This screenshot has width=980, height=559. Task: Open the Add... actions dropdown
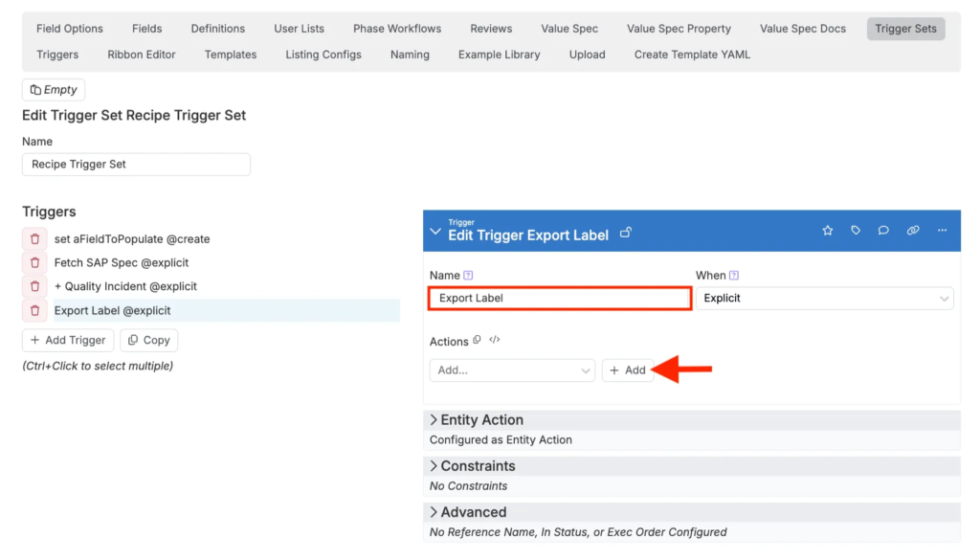tap(512, 370)
